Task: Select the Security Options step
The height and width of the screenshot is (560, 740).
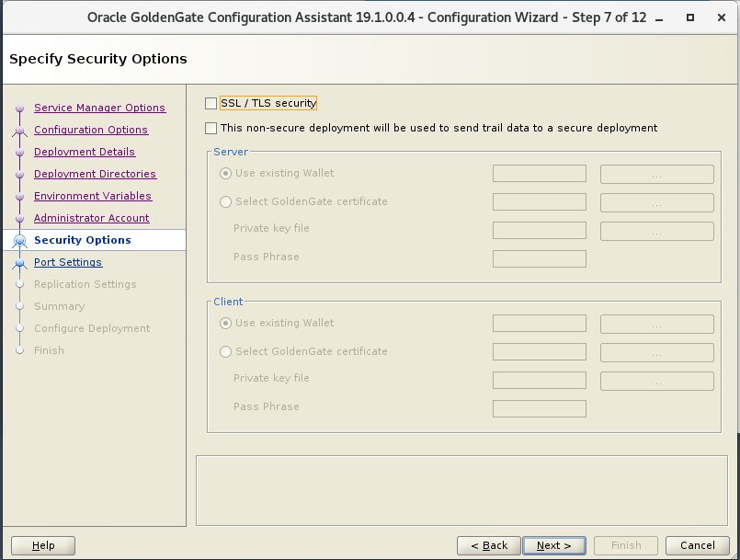Action: (x=83, y=240)
